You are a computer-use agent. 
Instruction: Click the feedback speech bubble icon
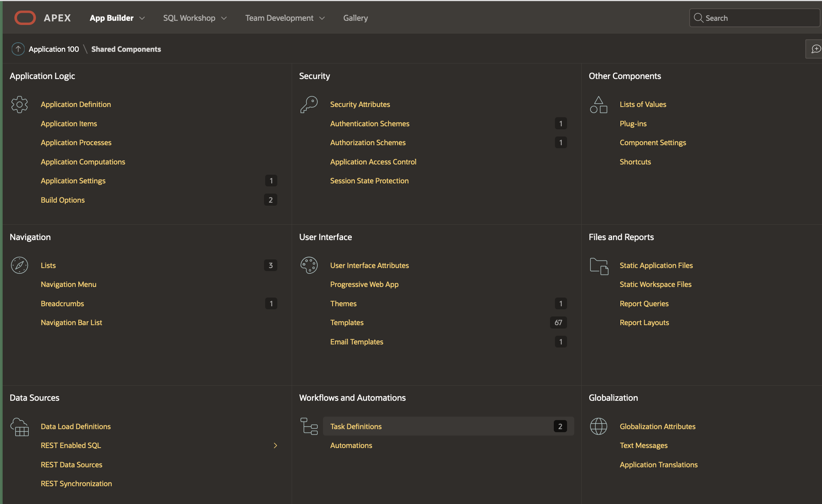816,49
